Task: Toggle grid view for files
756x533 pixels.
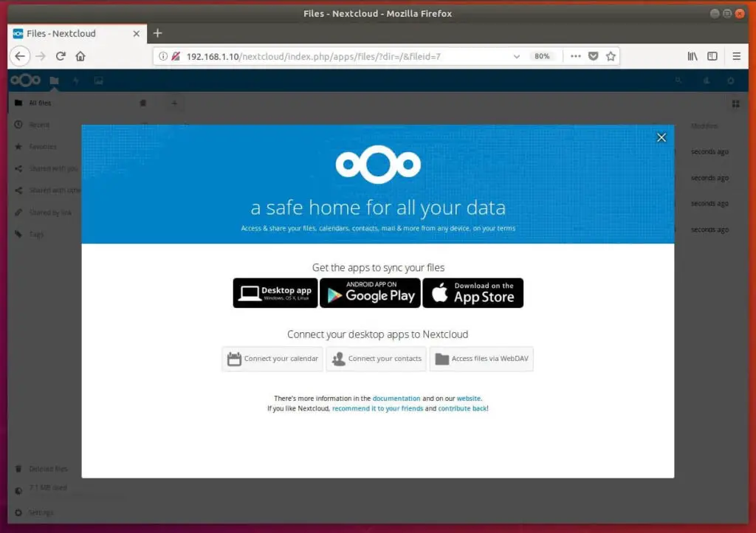Action: [x=735, y=103]
